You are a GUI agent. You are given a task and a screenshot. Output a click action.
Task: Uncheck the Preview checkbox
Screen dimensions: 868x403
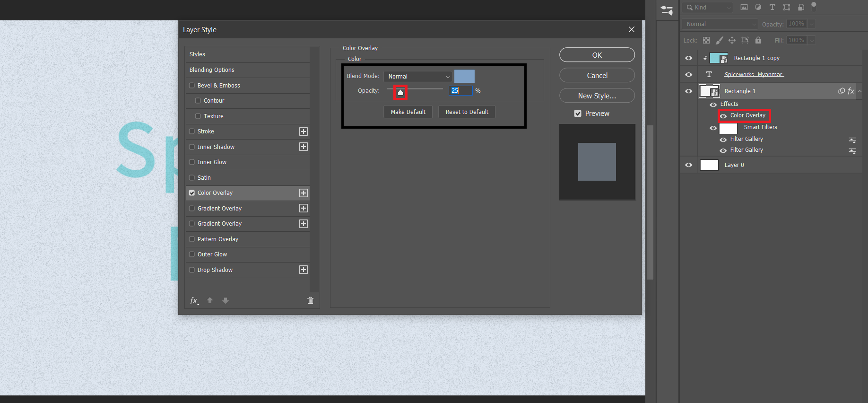tap(578, 114)
